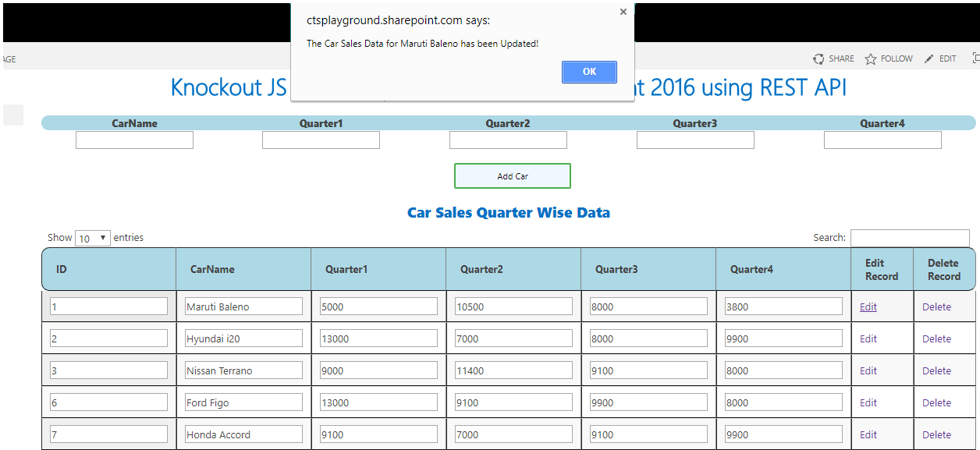Focus the Quarter2 entry field above the table
This screenshot has height=450, width=980.
508,140
